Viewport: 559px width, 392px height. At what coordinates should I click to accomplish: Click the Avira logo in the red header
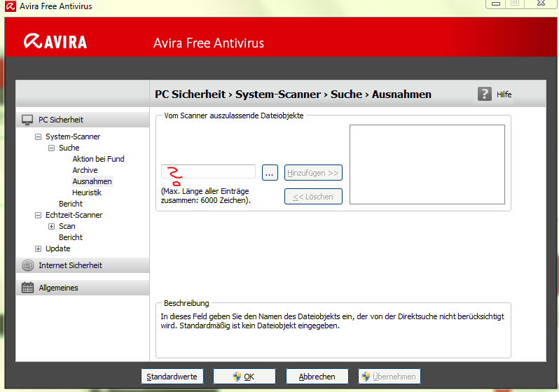click(x=55, y=41)
